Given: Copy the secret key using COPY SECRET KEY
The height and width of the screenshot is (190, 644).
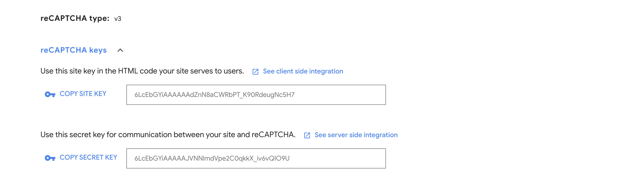Looking at the screenshot, I should pos(88,157).
